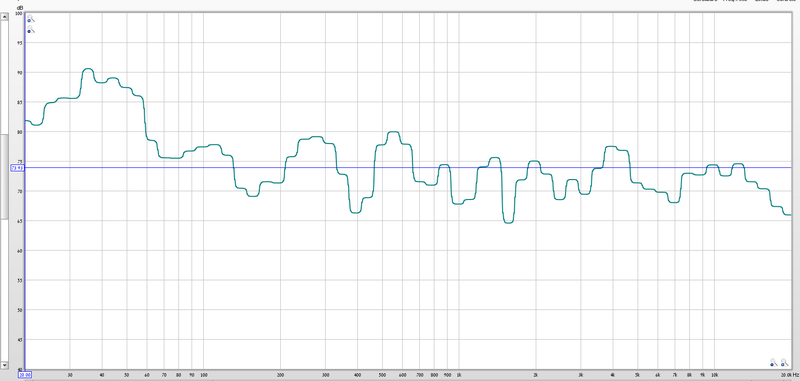800x381 pixels.
Task: Click the 20.00 Hz cursor frequency box
Action: 24,375
